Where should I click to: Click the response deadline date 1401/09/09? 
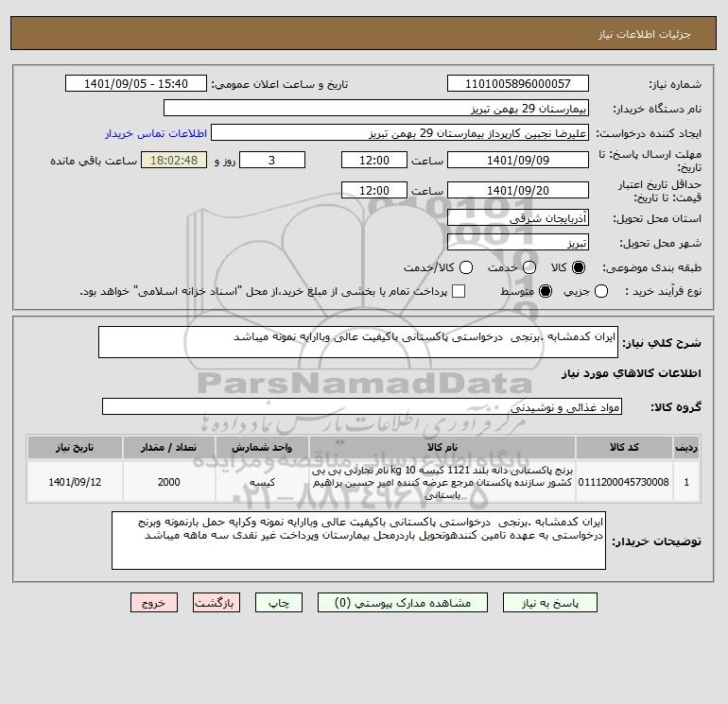coord(518,160)
